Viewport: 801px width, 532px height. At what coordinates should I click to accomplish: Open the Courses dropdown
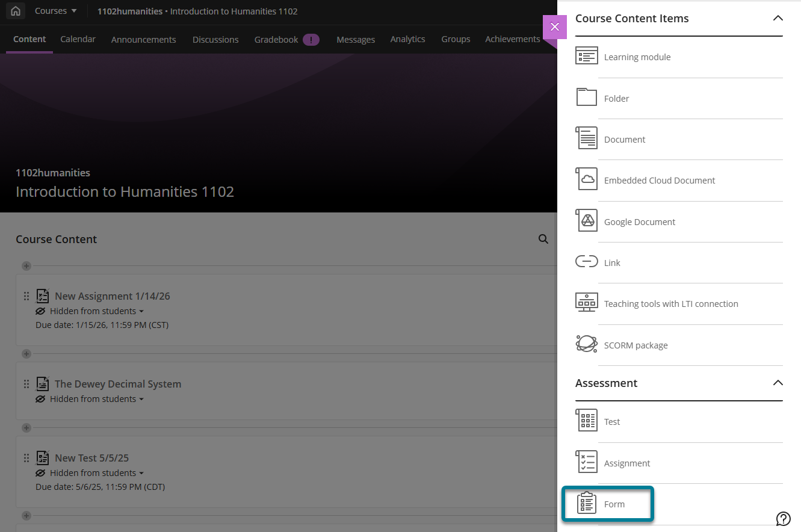coord(55,11)
